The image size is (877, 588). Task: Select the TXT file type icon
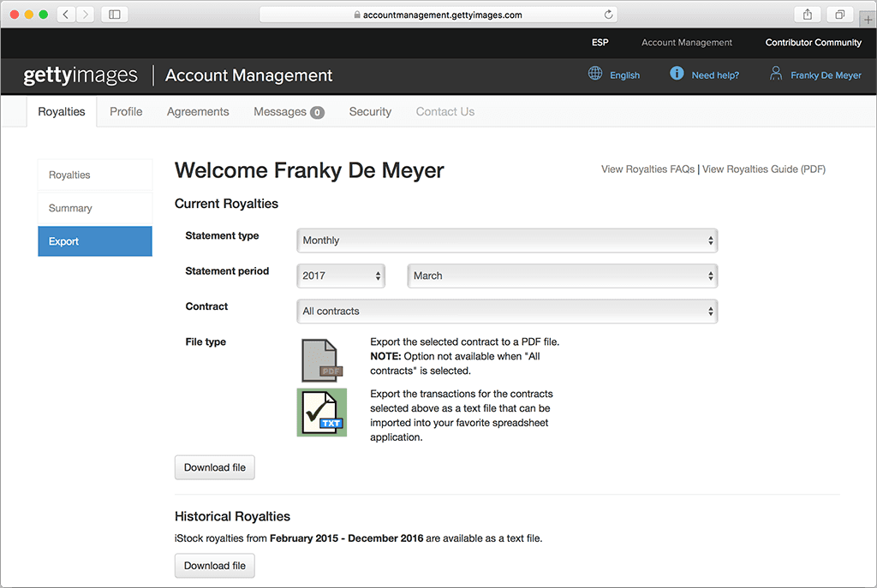coord(322,413)
